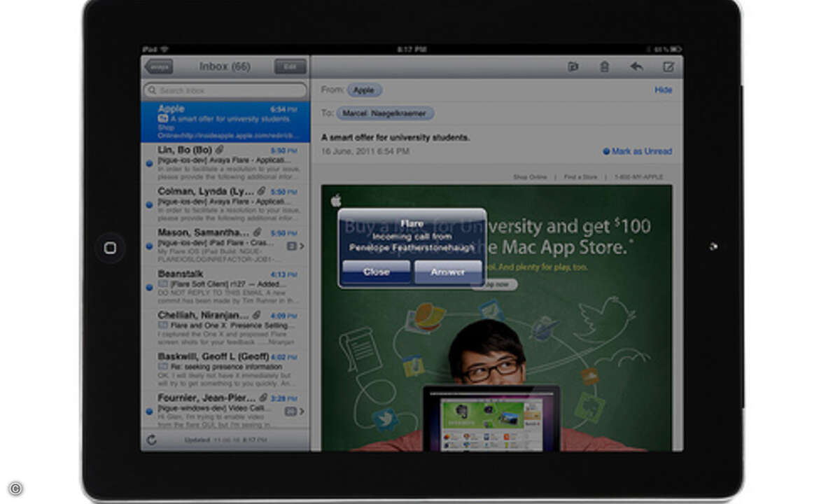This screenshot has height=504, width=840.
Task: Click in the Search Inbox field
Action: (225, 90)
